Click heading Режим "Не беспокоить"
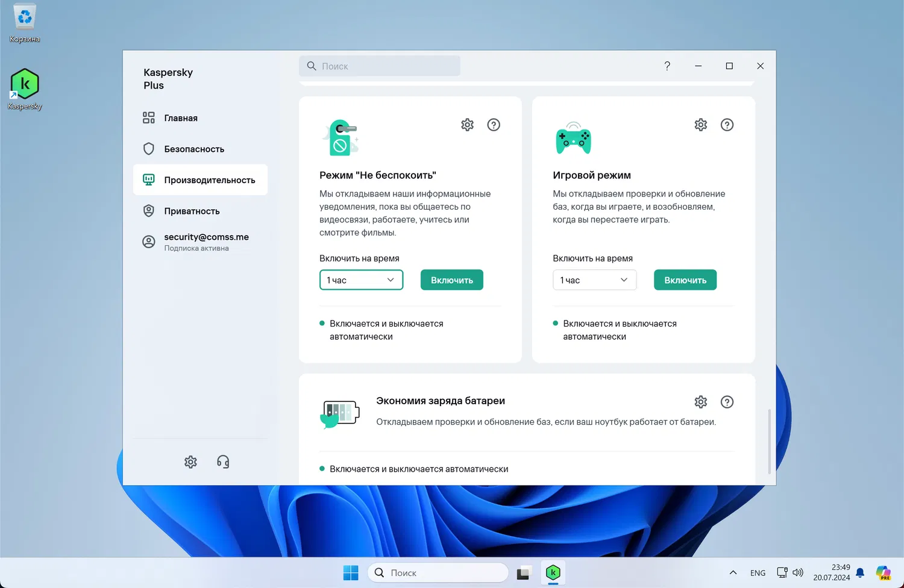Screen dimensions: 904x588 point(378,175)
